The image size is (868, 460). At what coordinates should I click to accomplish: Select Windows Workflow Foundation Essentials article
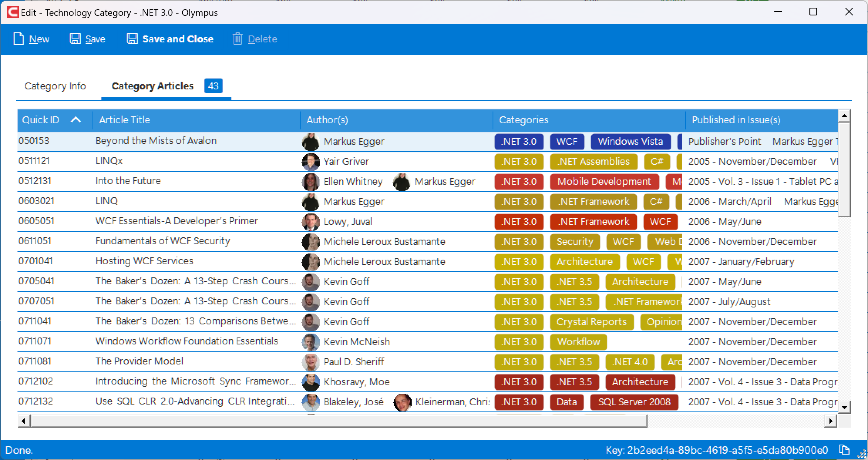[187, 341]
